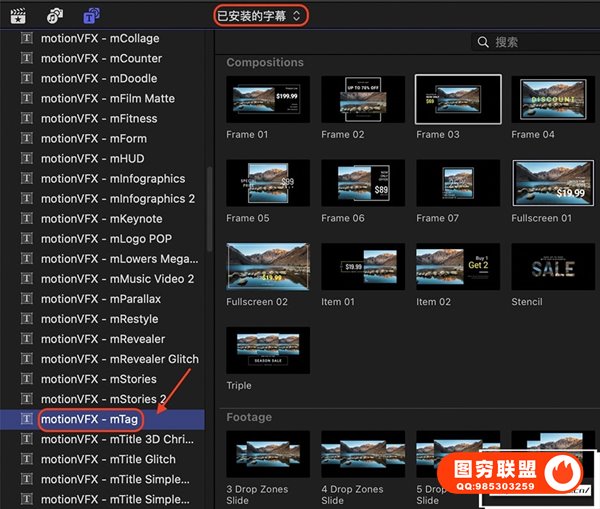Click the title icon beside motionVFX - mHUD
The height and width of the screenshot is (509, 600).
(x=26, y=159)
